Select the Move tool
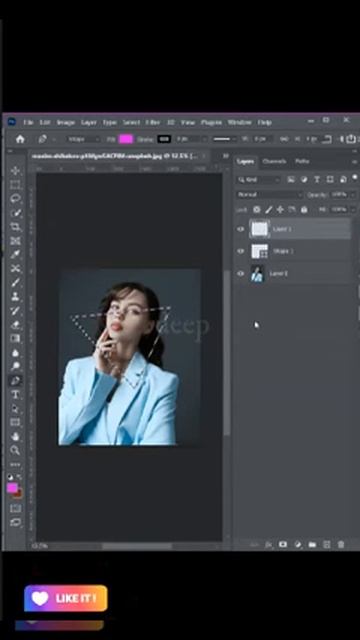 click(x=16, y=171)
